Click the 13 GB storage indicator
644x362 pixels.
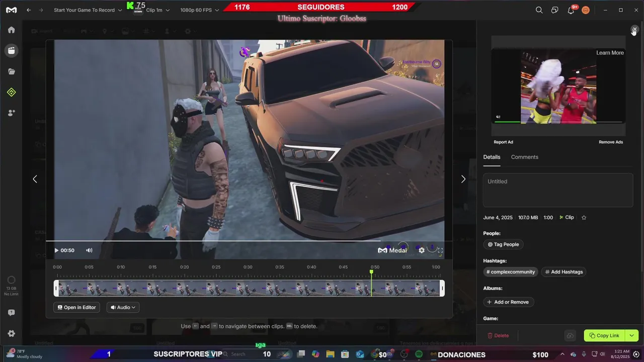coord(11,285)
